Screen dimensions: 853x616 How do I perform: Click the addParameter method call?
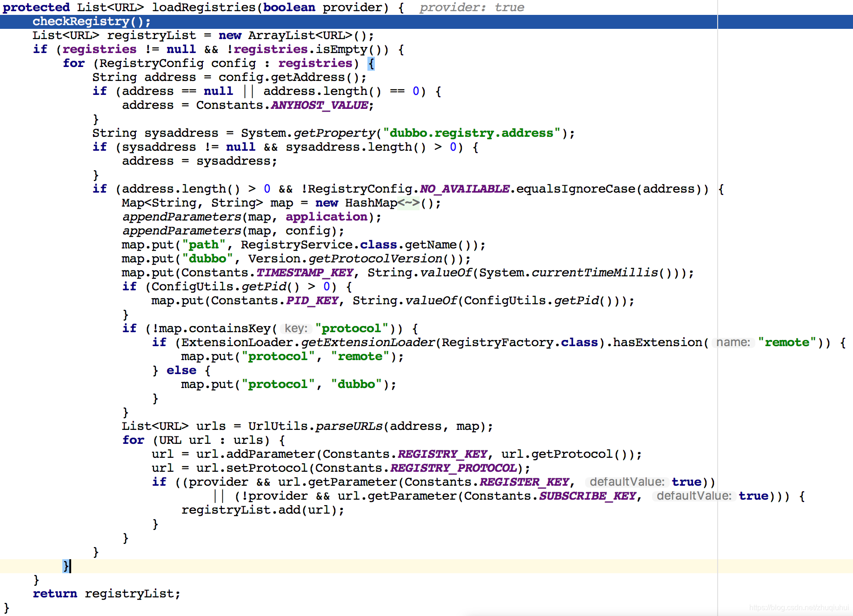click(271, 454)
